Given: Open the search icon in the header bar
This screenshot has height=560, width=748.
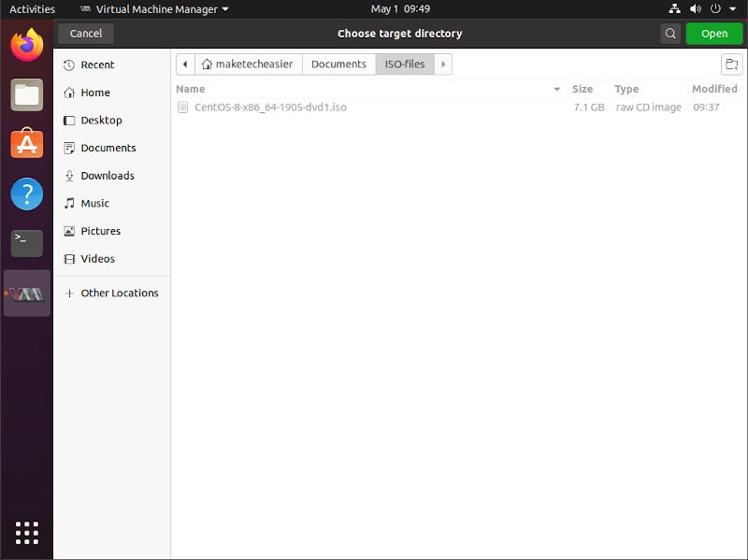Looking at the screenshot, I should click(x=670, y=33).
